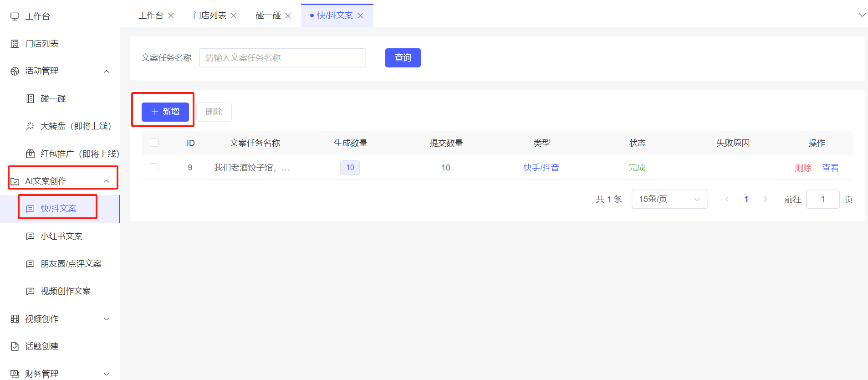Focus the 文案任务名称 search input field
The image size is (868, 380).
click(x=282, y=58)
